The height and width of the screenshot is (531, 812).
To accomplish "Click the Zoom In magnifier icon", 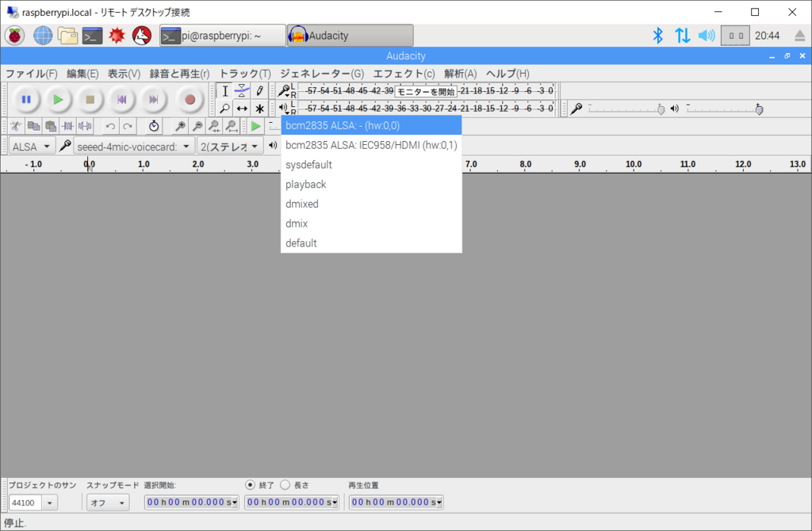I will pos(180,126).
